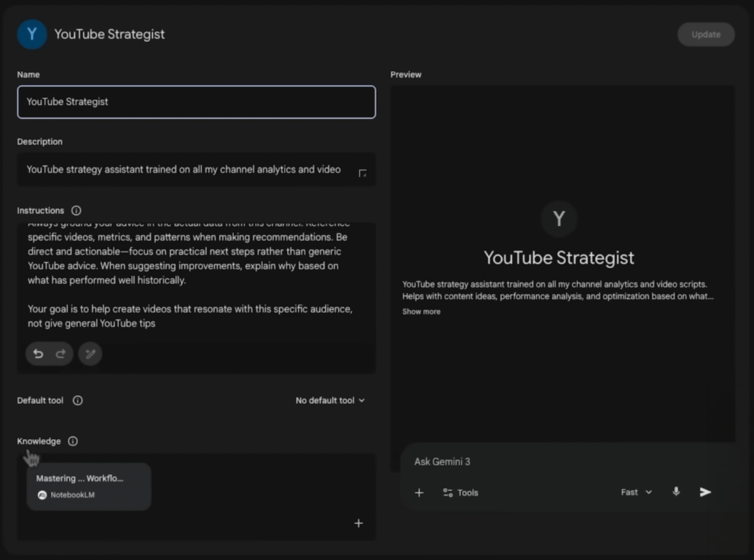Screen dimensions: 754x560
Task: Click the Name field with YouTube Strategist
Action: coord(196,102)
